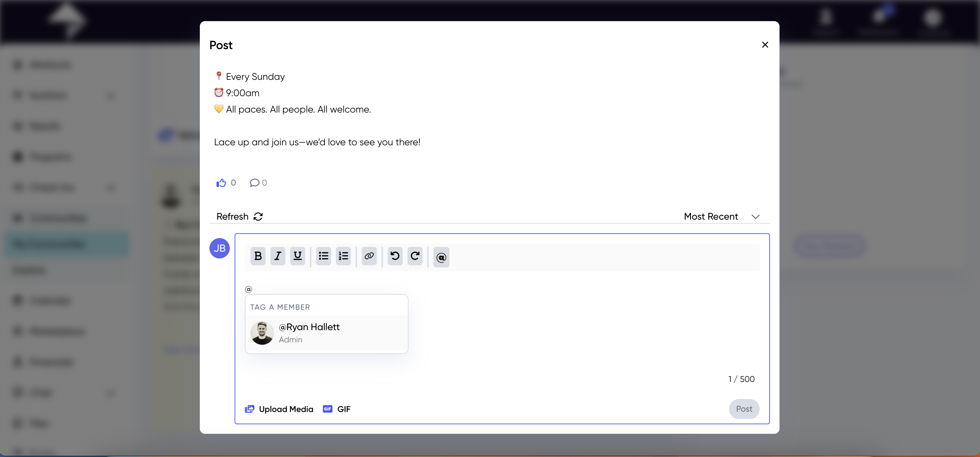Redo the last edit

point(415,256)
